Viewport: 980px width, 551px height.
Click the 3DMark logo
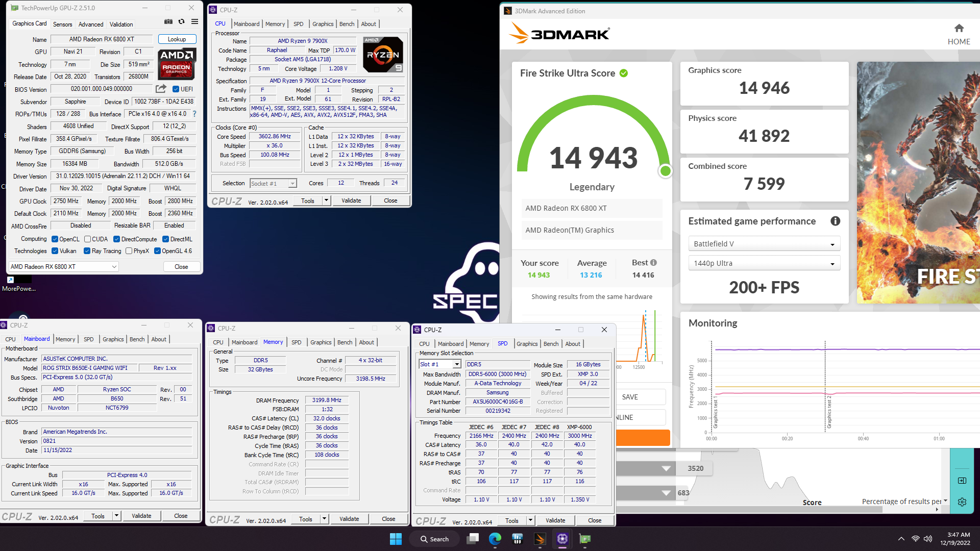(x=559, y=34)
